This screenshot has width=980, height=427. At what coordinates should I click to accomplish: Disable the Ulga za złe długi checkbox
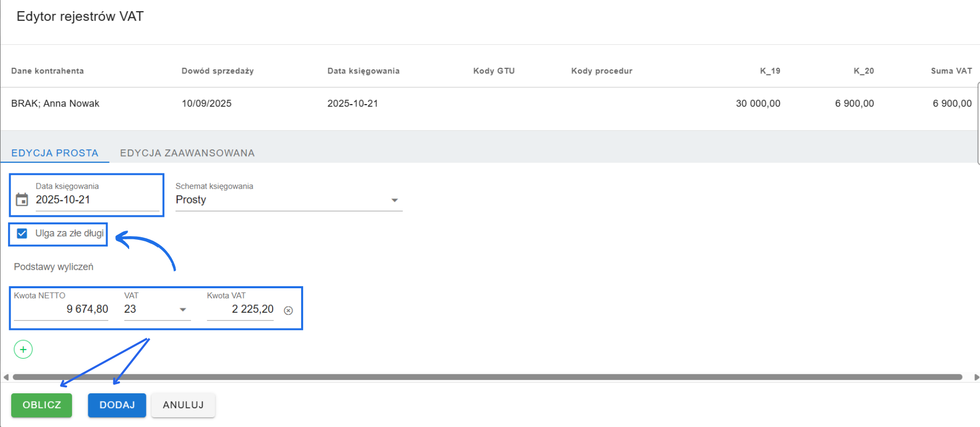(21, 234)
